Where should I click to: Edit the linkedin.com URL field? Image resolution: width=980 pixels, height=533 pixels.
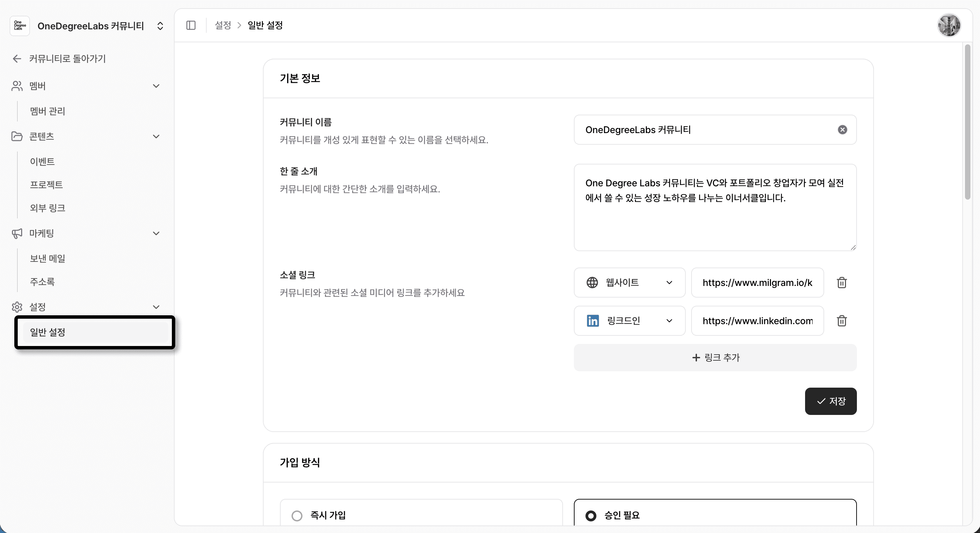pos(757,320)
